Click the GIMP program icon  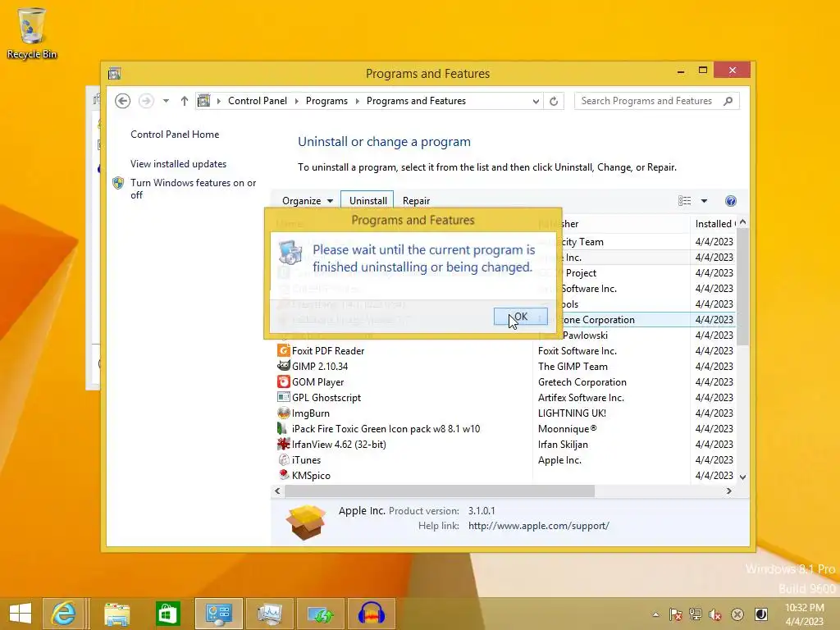click(x=283, y=366)
